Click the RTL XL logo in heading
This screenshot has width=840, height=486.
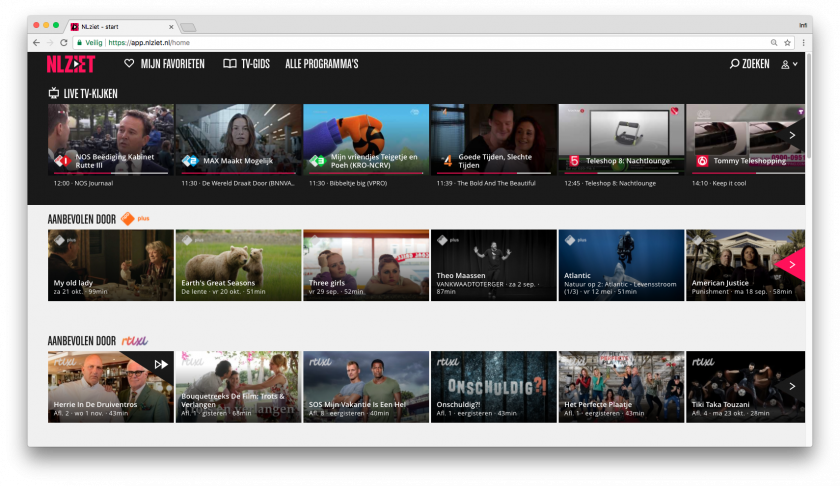click(x=134, y=341)
